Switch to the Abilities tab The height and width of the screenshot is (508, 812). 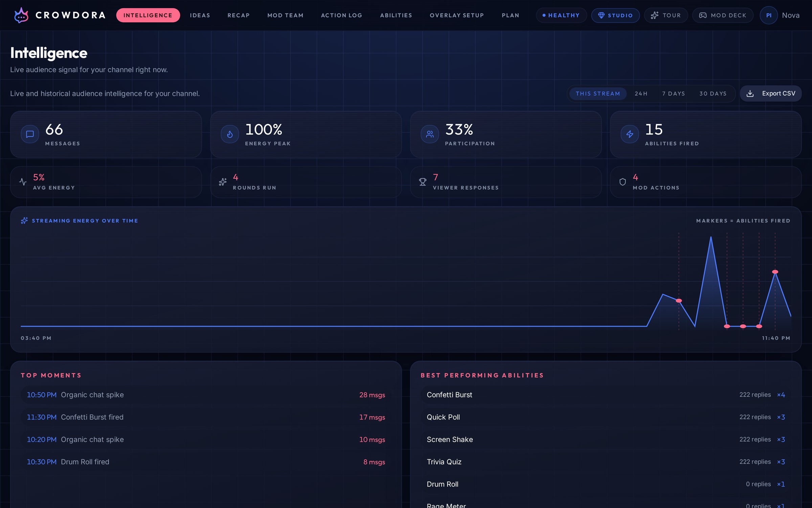(x=396, y=15)
